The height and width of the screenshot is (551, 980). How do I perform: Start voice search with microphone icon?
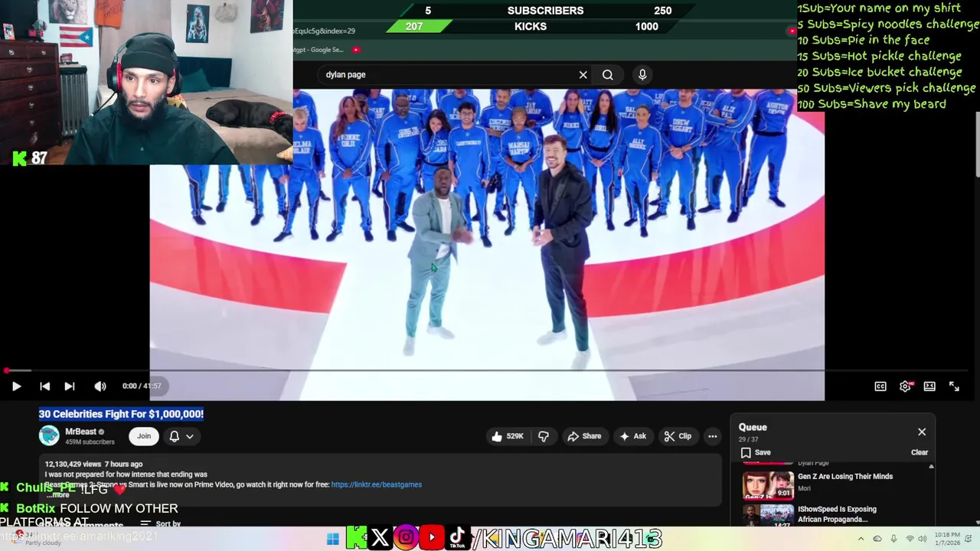coord(642,74)
